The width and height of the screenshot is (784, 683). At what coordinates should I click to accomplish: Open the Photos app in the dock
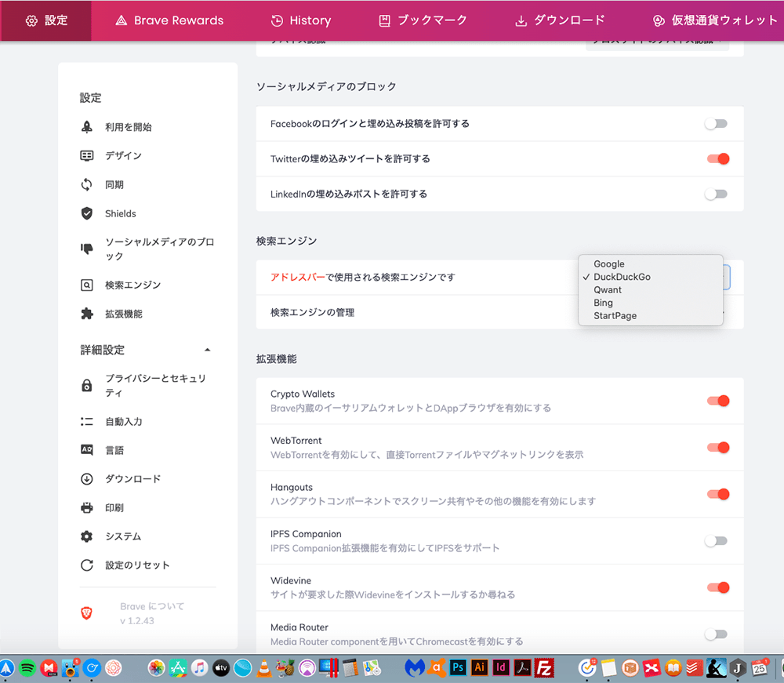click(157, 668)
